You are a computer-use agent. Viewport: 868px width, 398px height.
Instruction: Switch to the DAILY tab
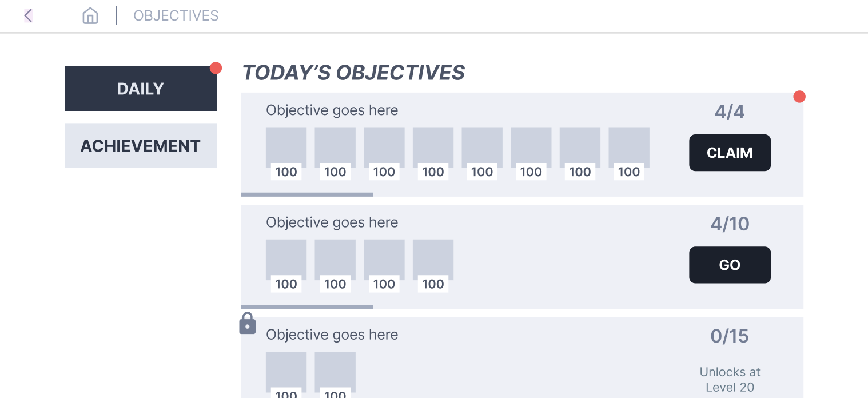tap(141, 89)
